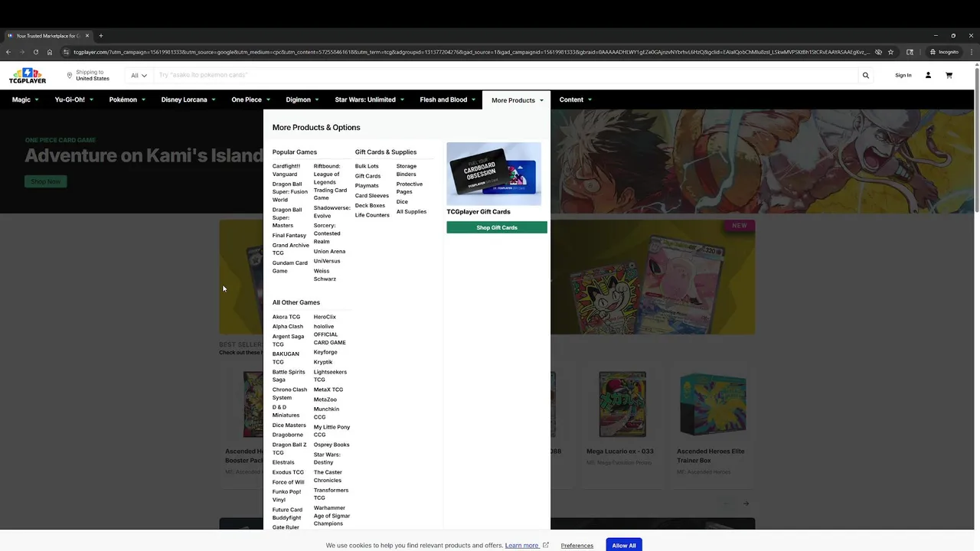Click the search magnifier icon
Screen dimensions: 980x551
point(866,75)
